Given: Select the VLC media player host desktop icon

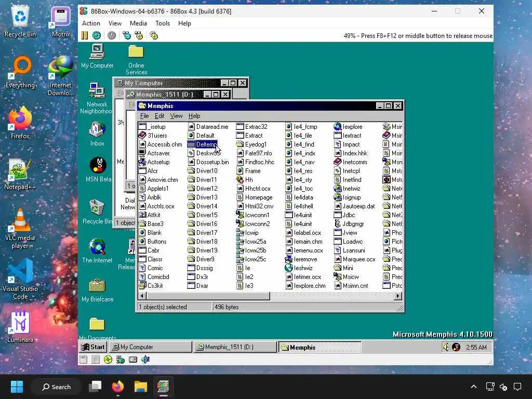Looking at the screenshot, I should (x=20, y=229).
